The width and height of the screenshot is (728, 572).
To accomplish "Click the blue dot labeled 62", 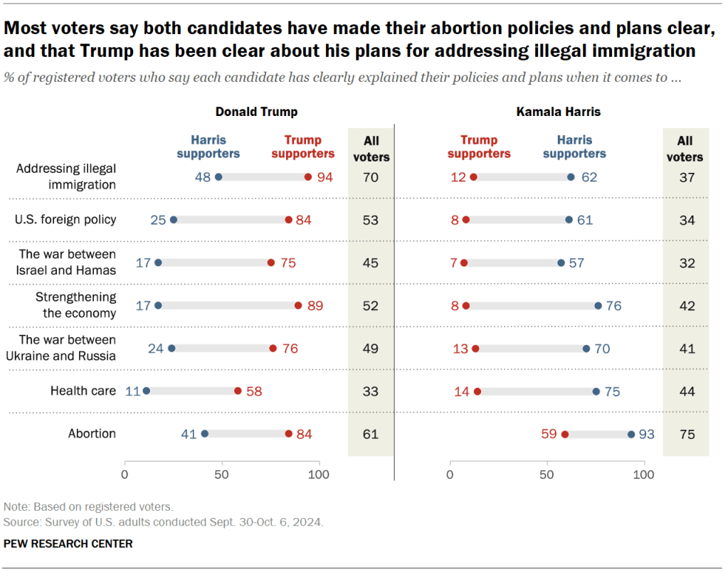I will tap(571, 177).
